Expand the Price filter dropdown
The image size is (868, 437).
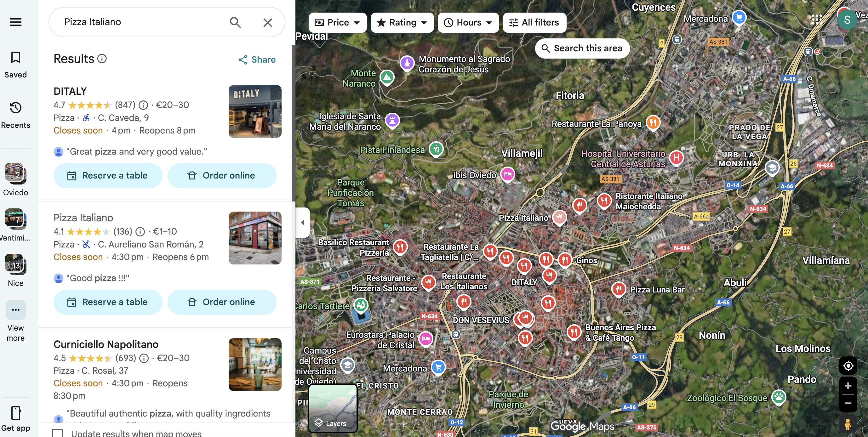[x=337, y=23]
